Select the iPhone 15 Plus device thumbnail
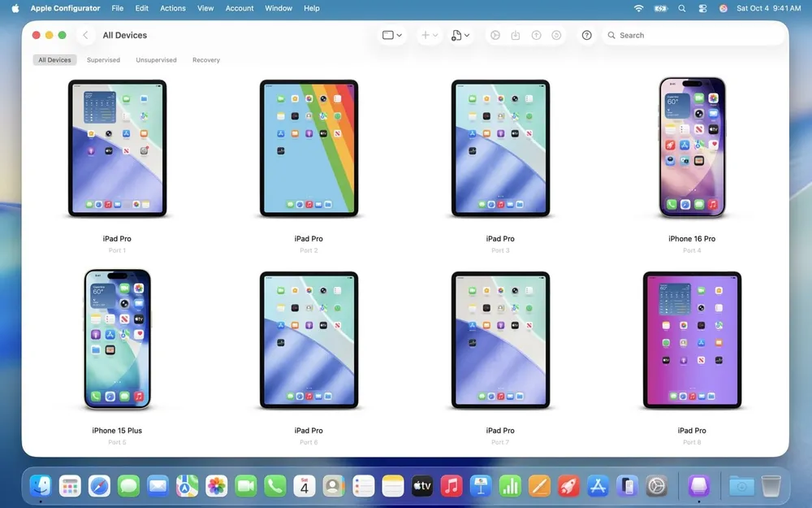 pyautogui.click(x=118, y=340)
